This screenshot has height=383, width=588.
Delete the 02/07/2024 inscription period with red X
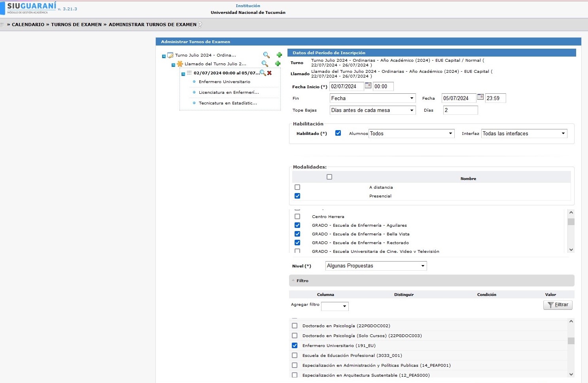[x=269, y=73]
